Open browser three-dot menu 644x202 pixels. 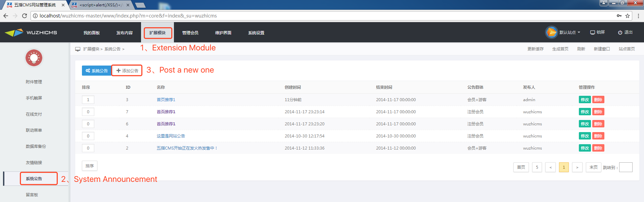coord(638,16)
